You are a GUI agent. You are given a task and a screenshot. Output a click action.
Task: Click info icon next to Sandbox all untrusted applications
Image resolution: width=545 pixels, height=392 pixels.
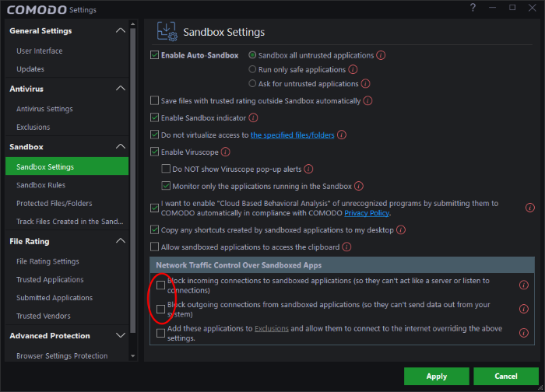(x=381, y=55)
